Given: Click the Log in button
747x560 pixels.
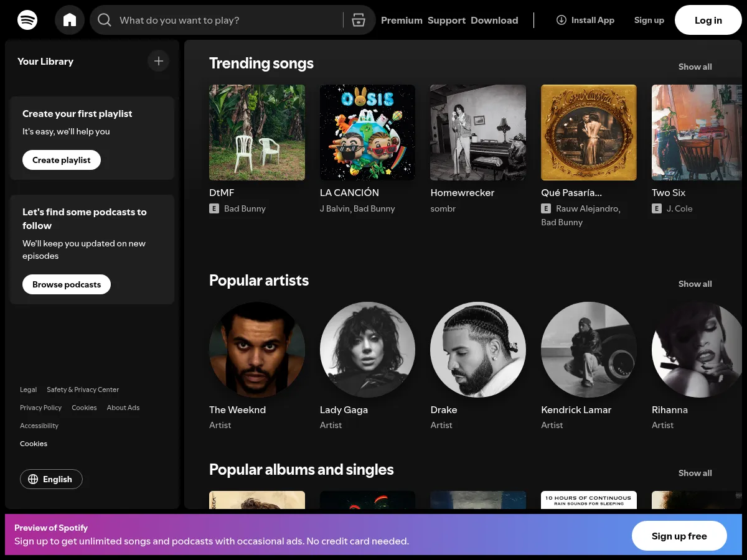Looking at the screenshot, I should tap(708, 19).
